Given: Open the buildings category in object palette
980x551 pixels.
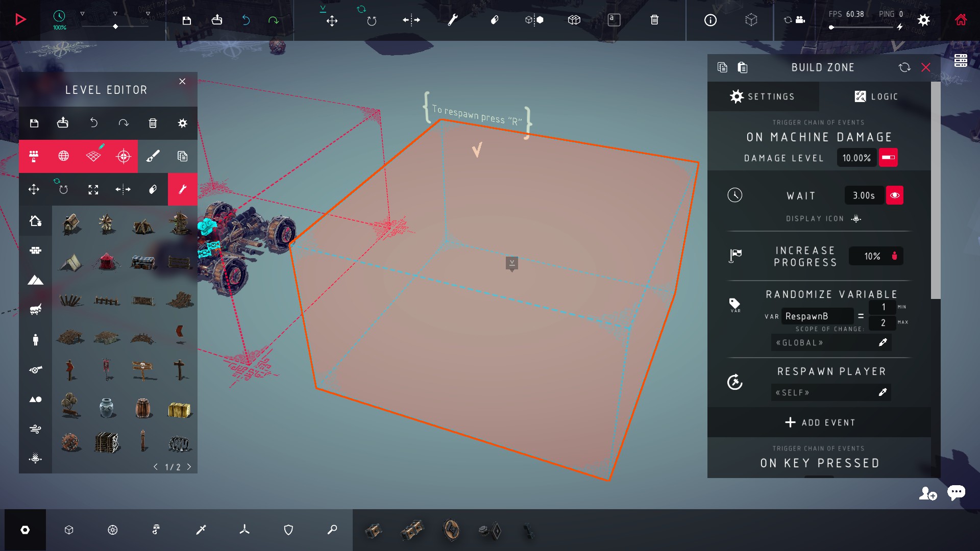Looking at the screenshot, I should (35, 221).
